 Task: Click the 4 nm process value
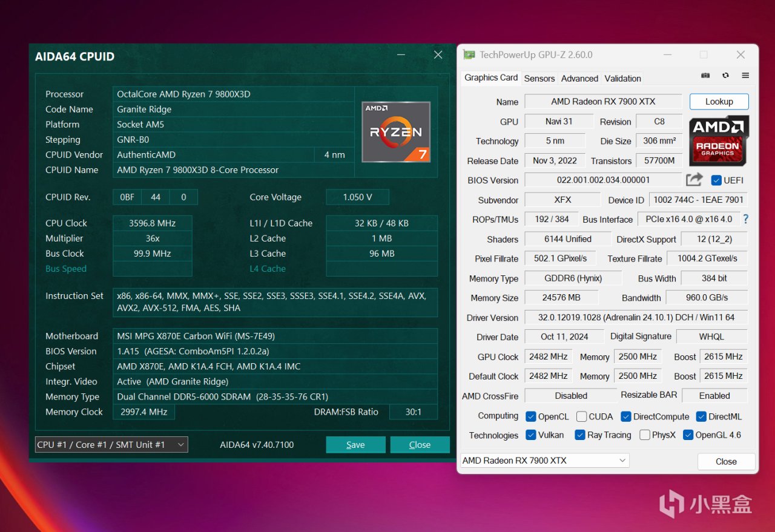(335, 154)
